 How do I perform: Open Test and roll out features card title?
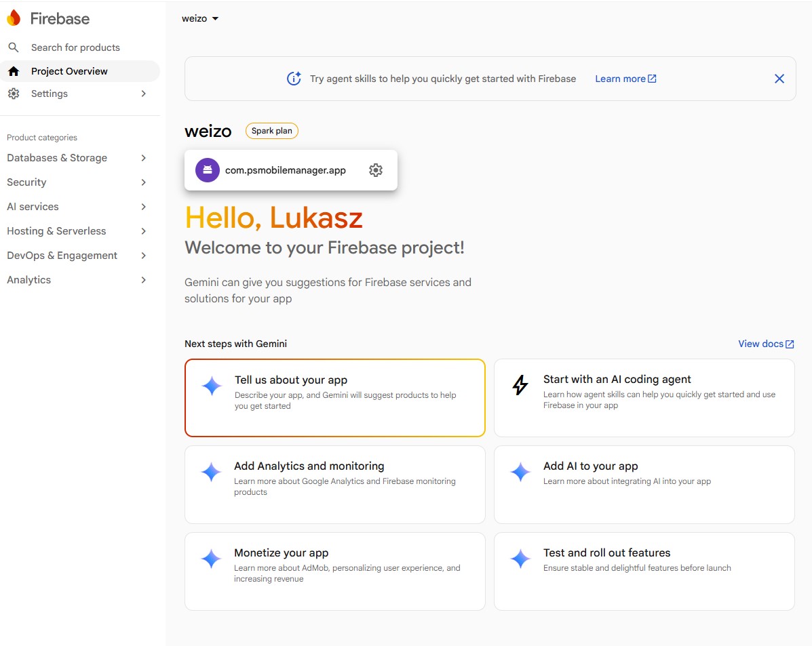pos(607,553)
